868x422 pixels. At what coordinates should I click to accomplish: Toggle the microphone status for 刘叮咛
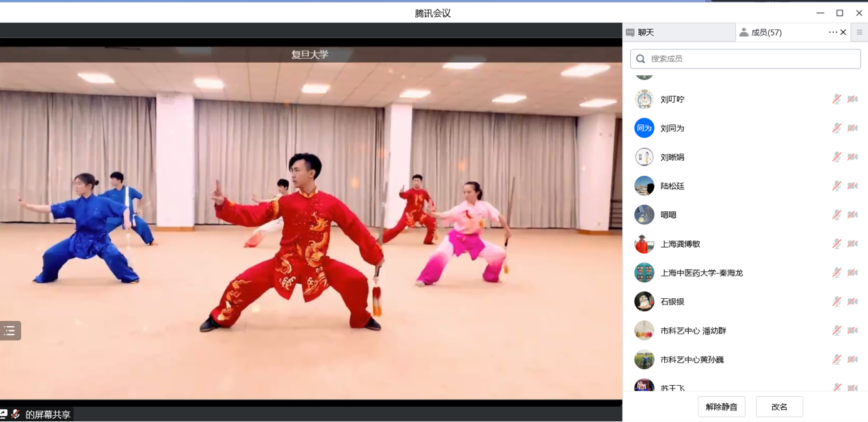click(837, 99)
